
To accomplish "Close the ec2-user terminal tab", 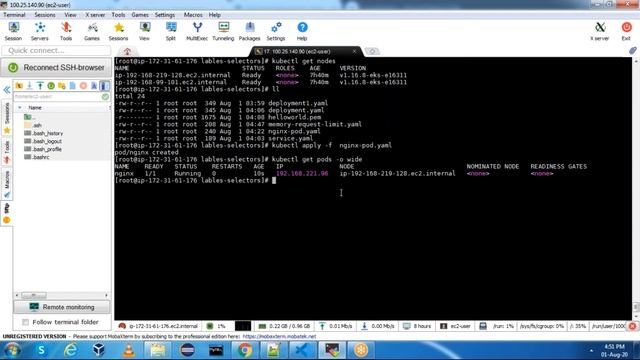I will (x=354, y=51).
